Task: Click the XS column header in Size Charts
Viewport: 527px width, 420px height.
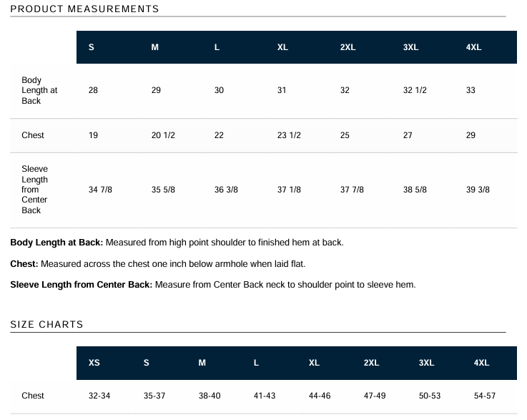Action: point(94,363)
